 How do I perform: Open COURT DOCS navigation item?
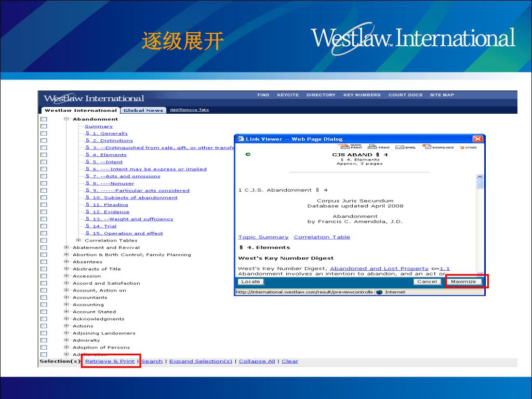(405, 95)
